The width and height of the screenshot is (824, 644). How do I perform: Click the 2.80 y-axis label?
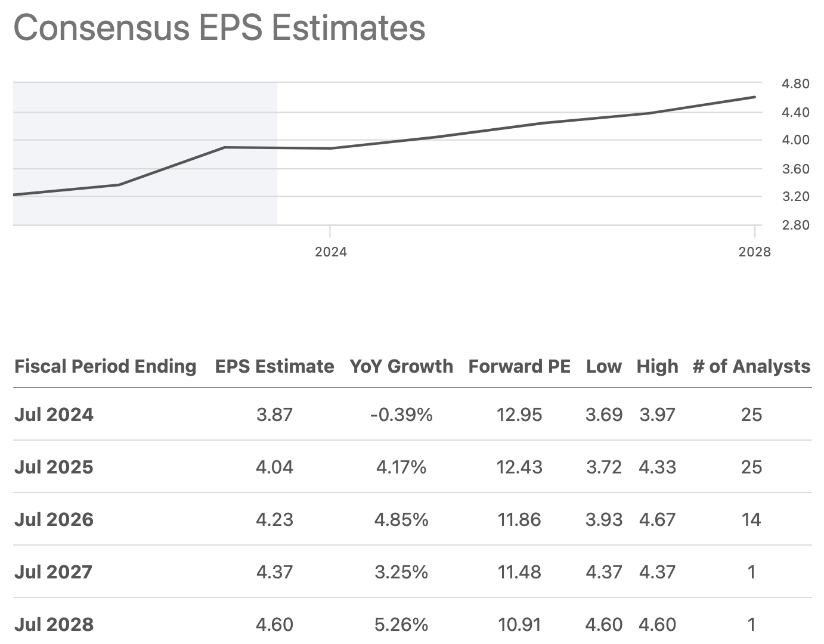pos(795,225)
